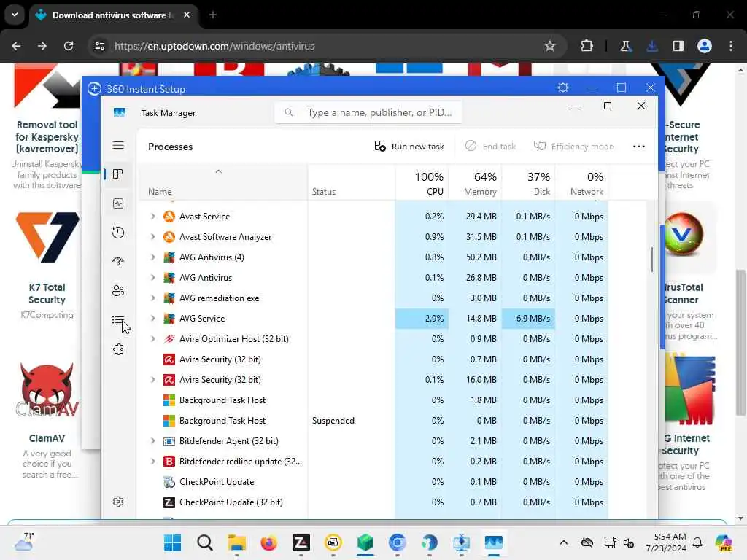This screenshot has height=560, width=747.
Task: Click Run new task button
Action: pyautogui.click(x=409, y=147)
